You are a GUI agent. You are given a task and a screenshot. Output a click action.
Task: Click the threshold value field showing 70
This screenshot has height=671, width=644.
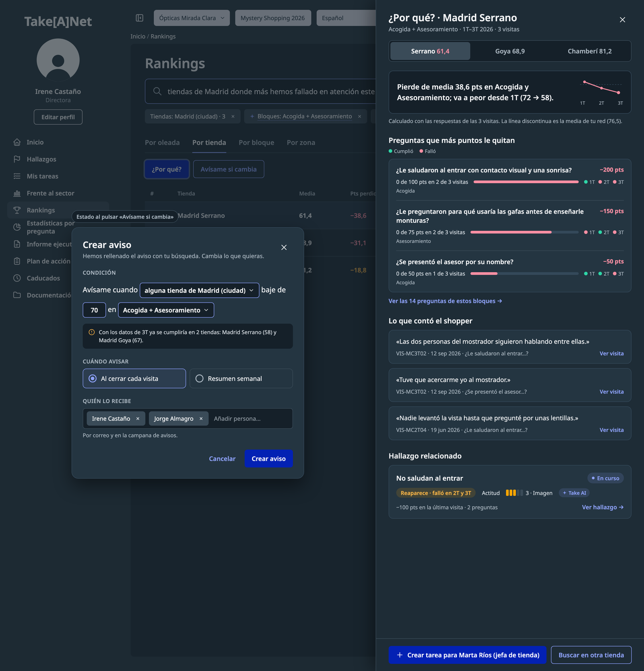coord(94,310)
